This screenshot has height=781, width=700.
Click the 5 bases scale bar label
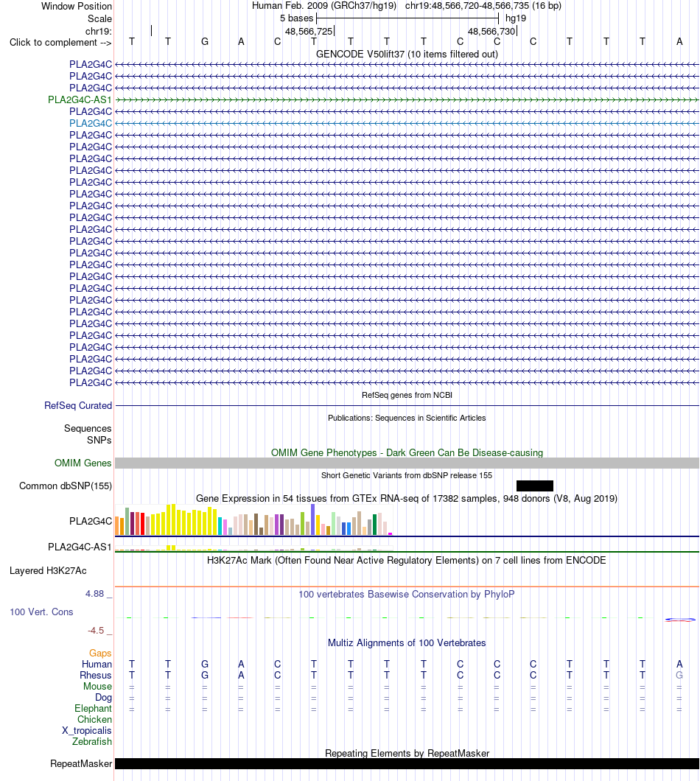click(x=296, y=18)
